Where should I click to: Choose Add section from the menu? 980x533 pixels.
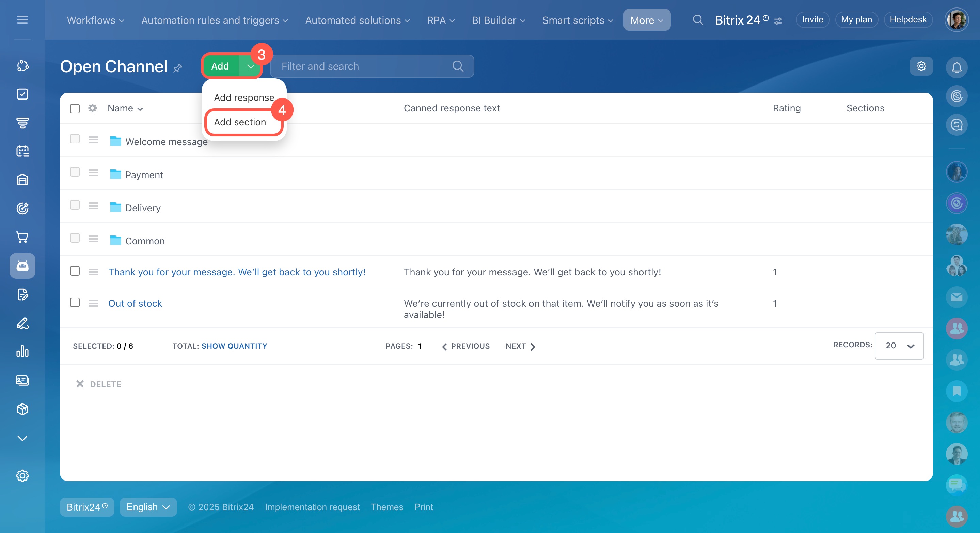coord(240,122)
